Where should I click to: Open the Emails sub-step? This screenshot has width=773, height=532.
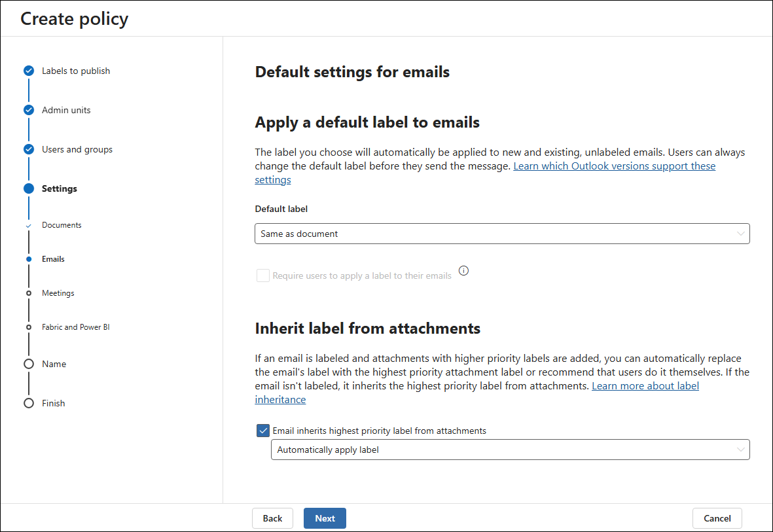[x=53, y=259]
